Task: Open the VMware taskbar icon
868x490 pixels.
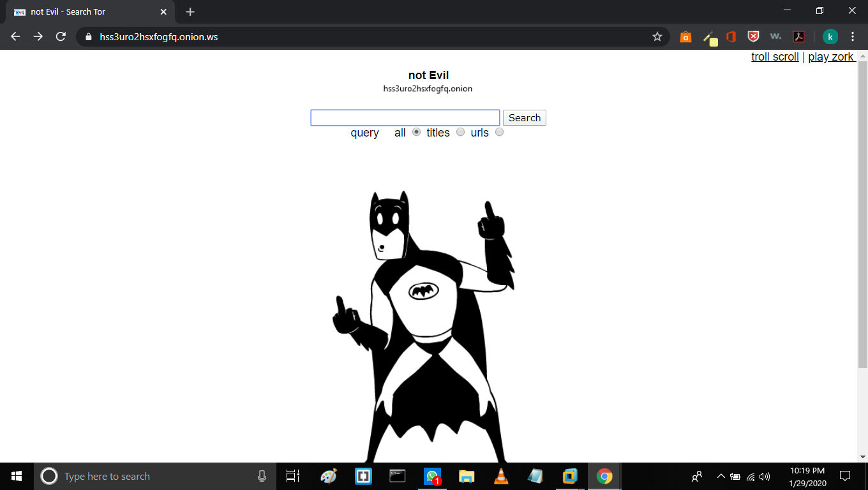Action: coord(570,476)
